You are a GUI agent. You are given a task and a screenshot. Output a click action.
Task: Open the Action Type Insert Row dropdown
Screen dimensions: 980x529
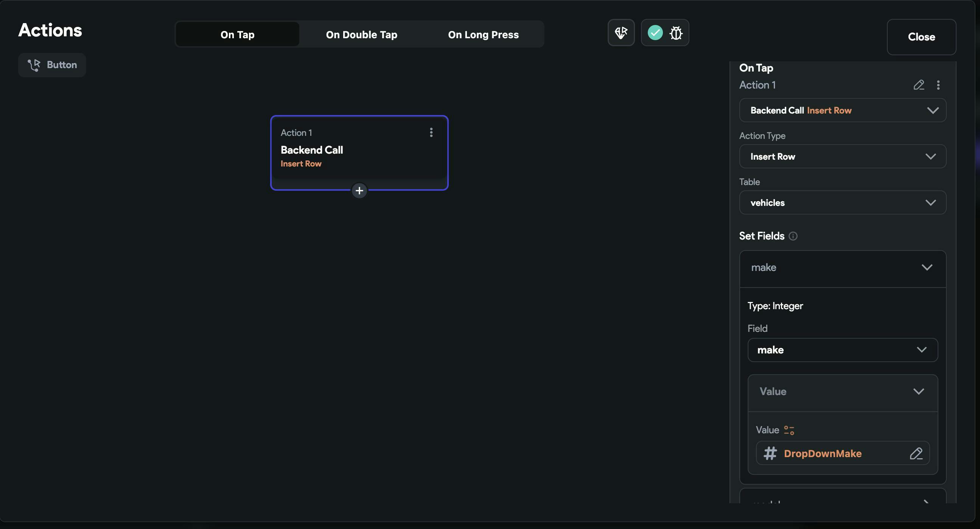pyautogui.click(x=843, y=156)
